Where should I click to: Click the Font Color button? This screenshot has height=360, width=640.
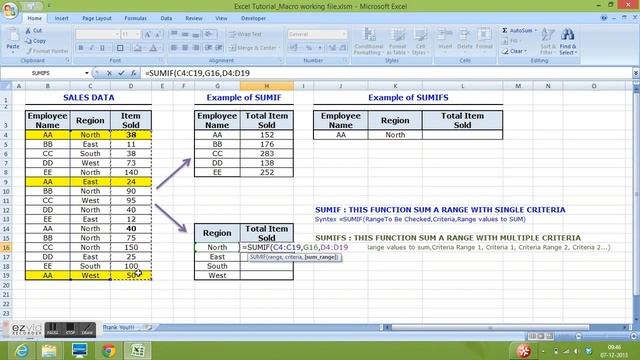click(x=153, y=48)
